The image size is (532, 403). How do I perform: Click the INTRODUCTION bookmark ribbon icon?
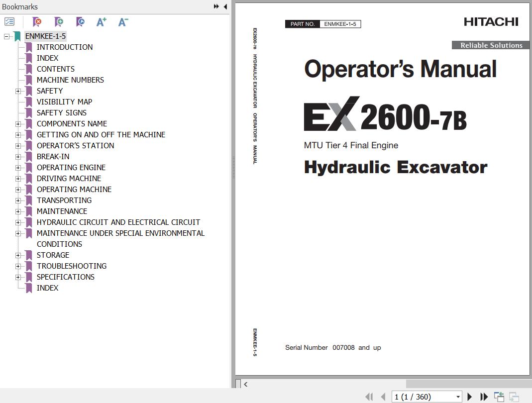[x=29, y=47]
